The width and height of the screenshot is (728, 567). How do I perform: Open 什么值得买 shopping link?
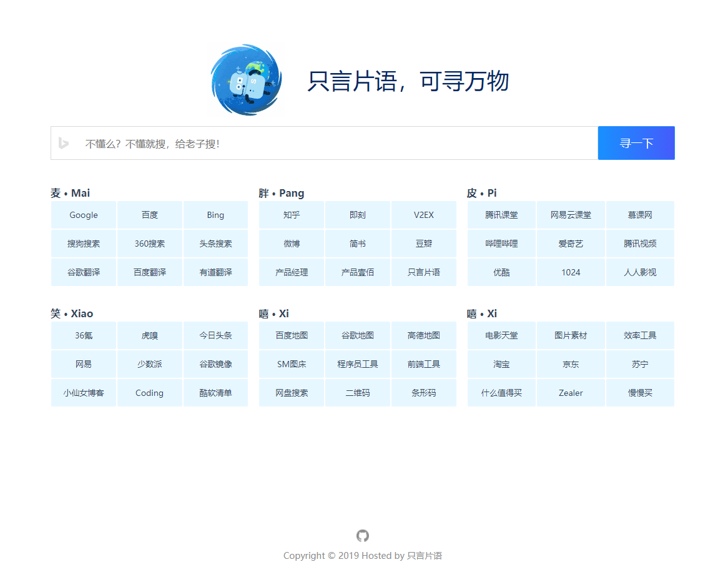(501, 393)
